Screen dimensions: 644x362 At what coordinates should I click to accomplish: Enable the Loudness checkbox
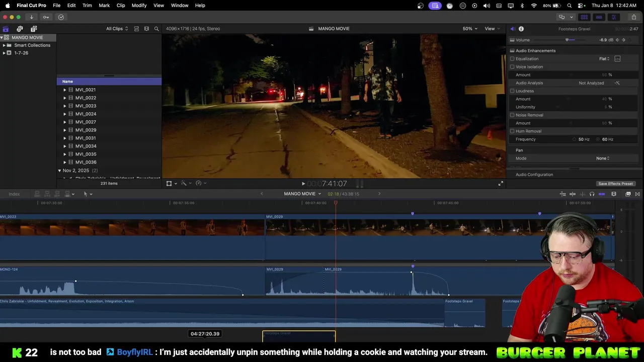tap(512, 91)
